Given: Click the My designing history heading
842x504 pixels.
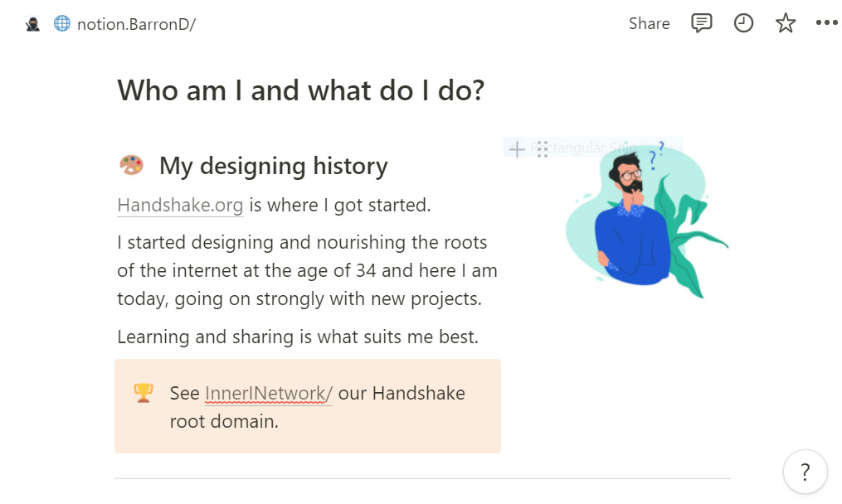Looking at the screenshot, I should pos(273,166).
